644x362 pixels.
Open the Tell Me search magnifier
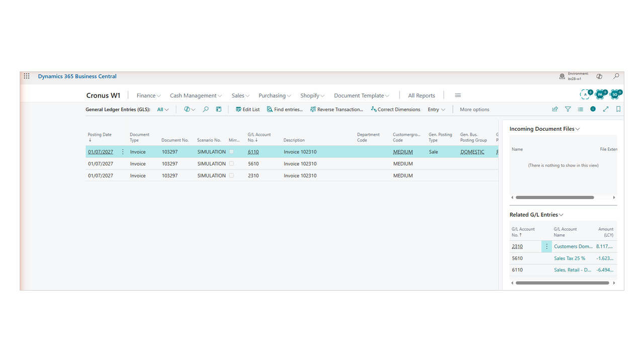pos(616,76)
